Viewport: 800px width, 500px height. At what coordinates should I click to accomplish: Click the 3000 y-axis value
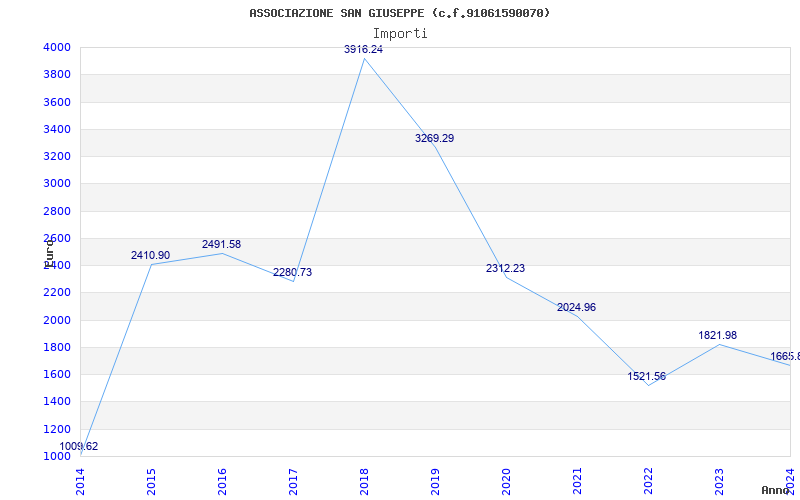tap(56, 184)
